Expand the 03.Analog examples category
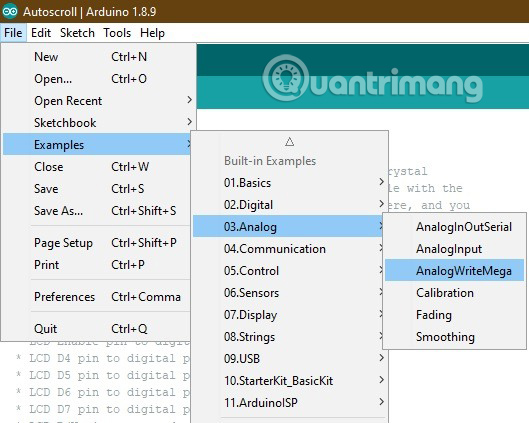This screenshot has width=529, height=423. click(288, 227)
